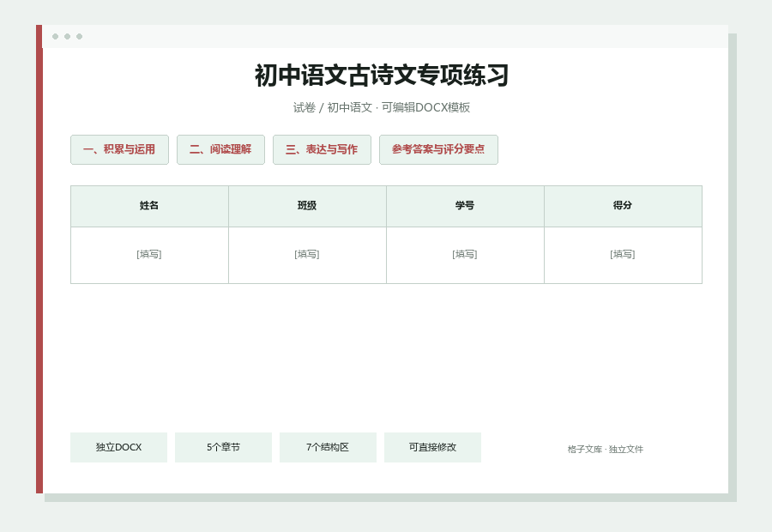
Task: Click the [填写] cell under 姓名
Action: coord(149,255)
